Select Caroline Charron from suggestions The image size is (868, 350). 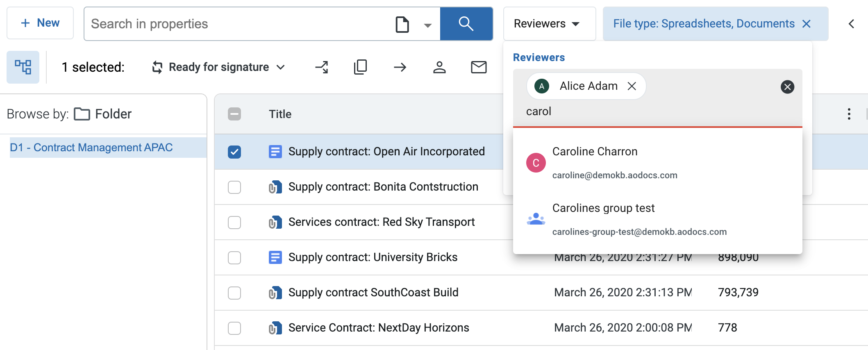tap(657, 163)
